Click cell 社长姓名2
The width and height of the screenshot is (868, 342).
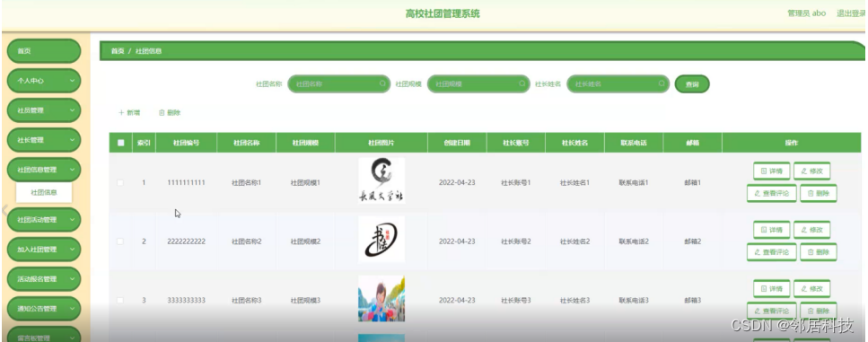tap(574, 241)
